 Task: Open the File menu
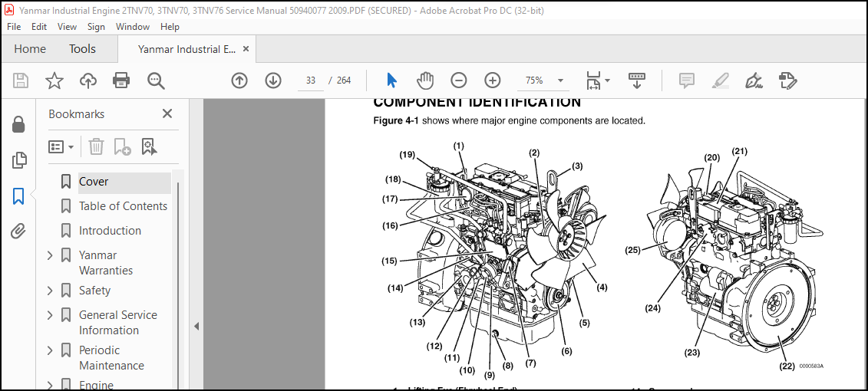click(14, 27)
